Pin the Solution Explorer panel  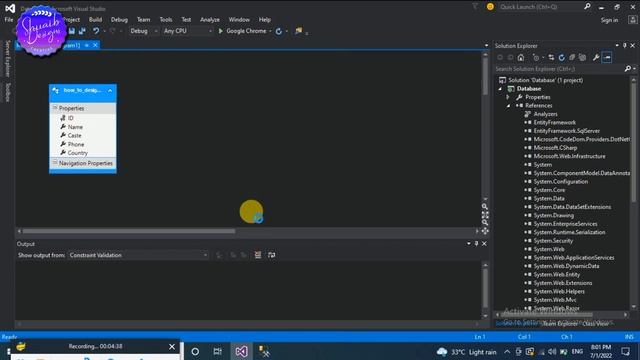[624, 46]
